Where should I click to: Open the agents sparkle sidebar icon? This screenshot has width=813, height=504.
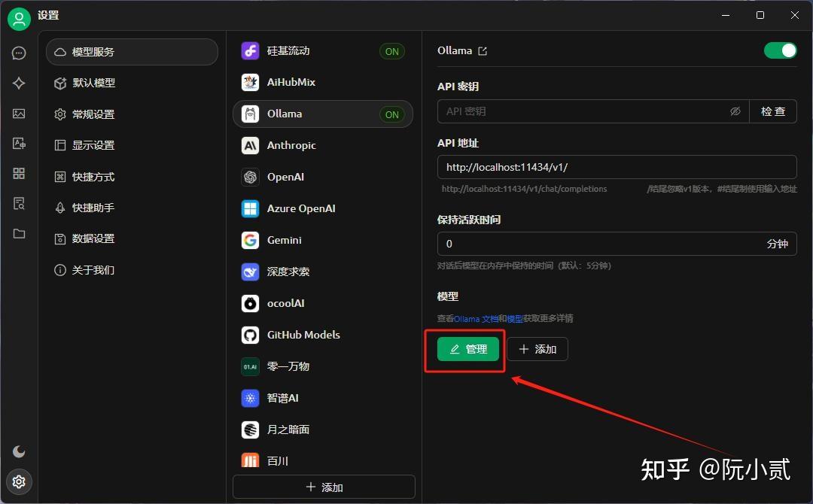[x=19, y=83]
